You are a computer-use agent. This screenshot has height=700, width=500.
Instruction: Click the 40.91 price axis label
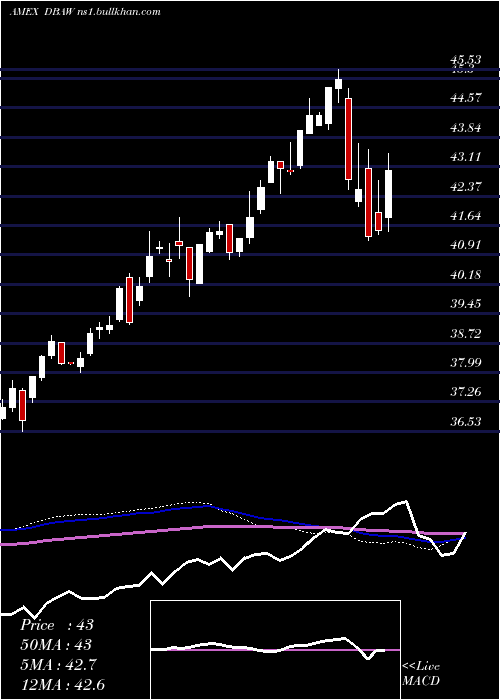(x=467, y=245)
